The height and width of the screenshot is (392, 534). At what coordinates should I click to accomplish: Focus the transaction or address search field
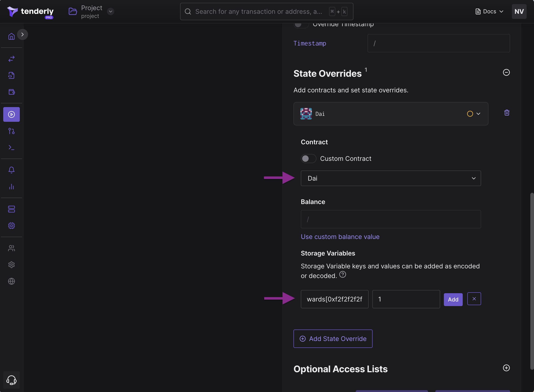[267, 11]
